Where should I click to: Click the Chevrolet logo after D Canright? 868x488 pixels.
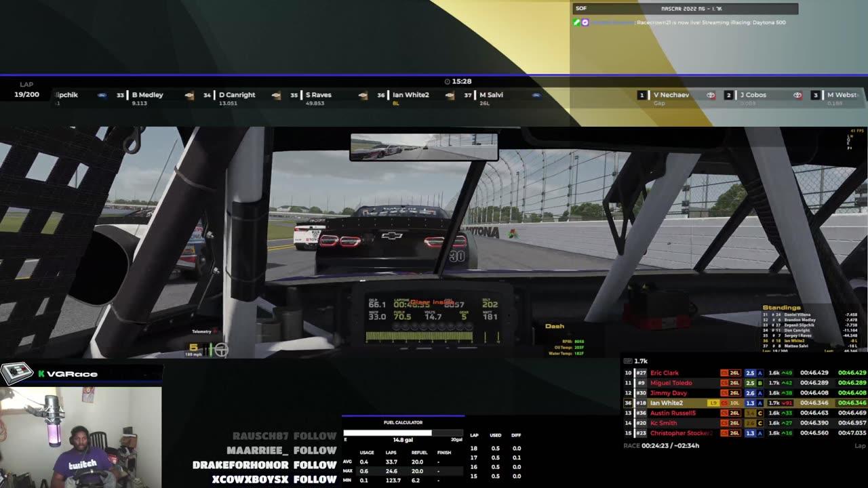click(276, 96)
